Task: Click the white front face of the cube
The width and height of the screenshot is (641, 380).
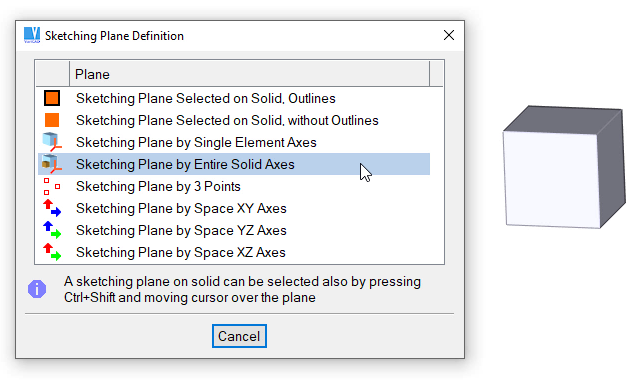Action: click(x=552, y=179)
